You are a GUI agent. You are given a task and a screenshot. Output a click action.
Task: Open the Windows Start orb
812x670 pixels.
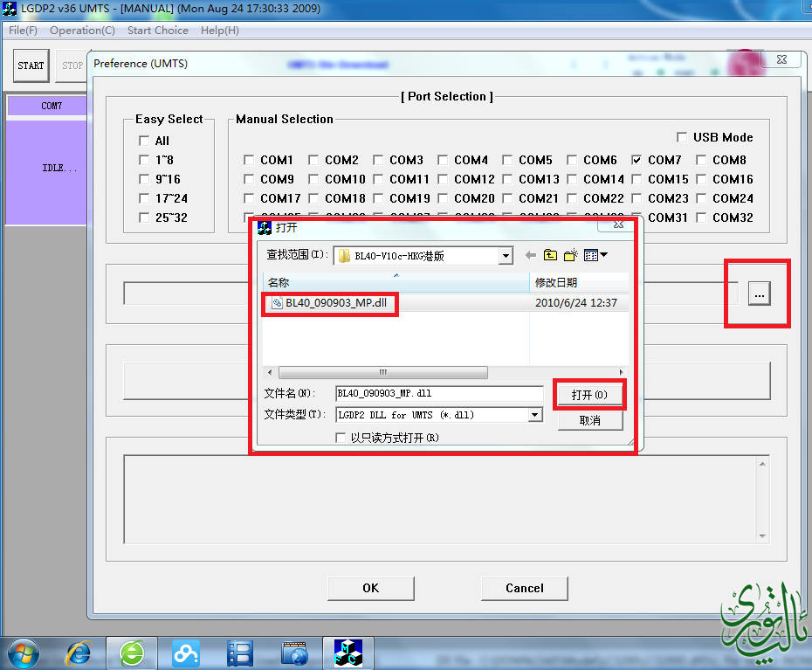24,654
